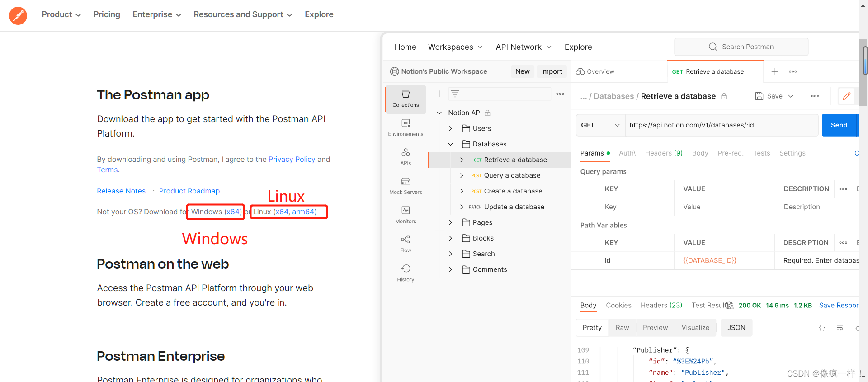
Task: Open the GET method dropdown
Action: (x=600, y=125)
